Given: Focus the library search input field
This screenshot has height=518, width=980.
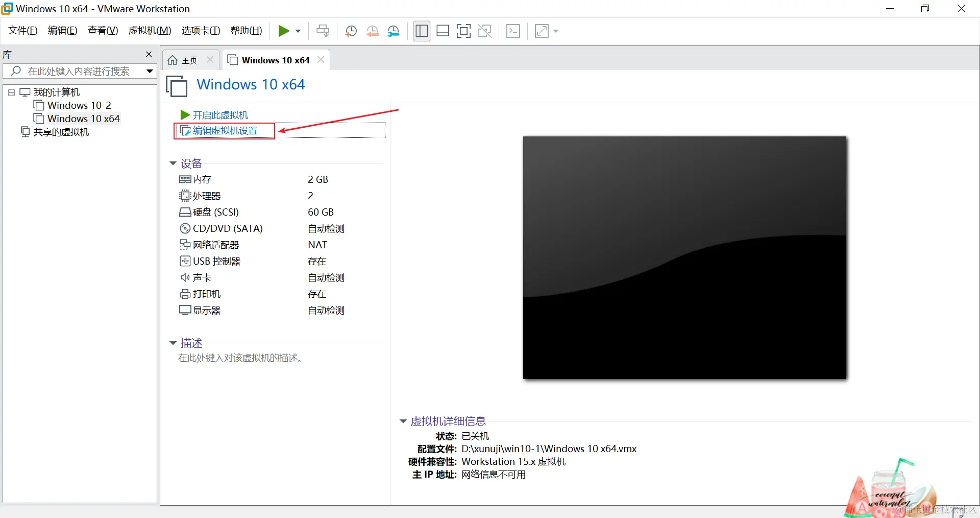Looking at the screenshot, I should tap(78, 71).
